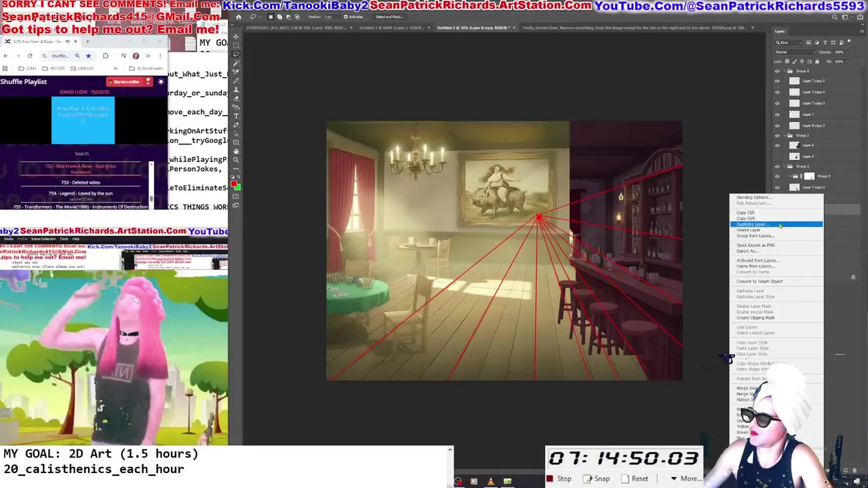868x488 pixels.
Task: Choose Add to Selection mode
Action: click(279, 17)
